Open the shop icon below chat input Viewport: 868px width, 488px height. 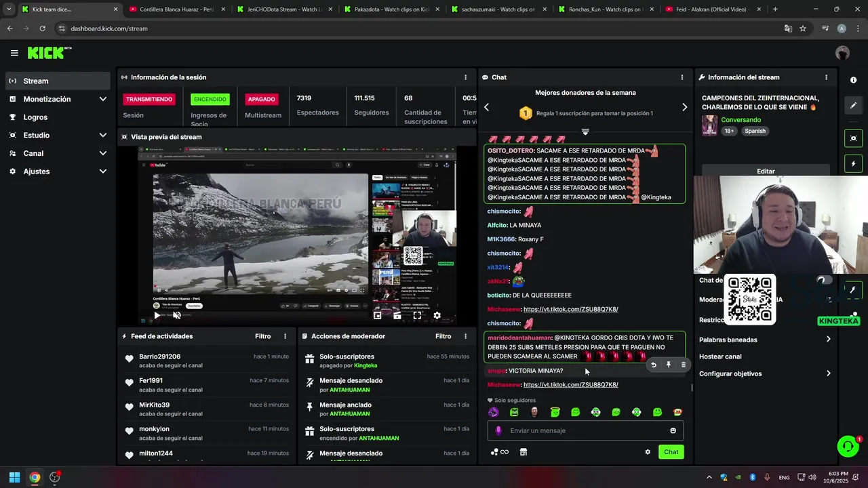(x=524, y=452)
